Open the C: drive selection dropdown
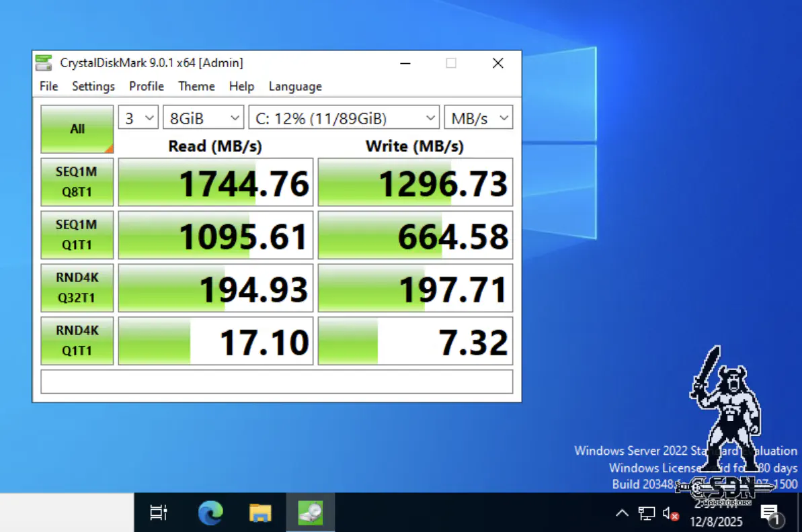This screenshot has height=532, width=802. 344,118
